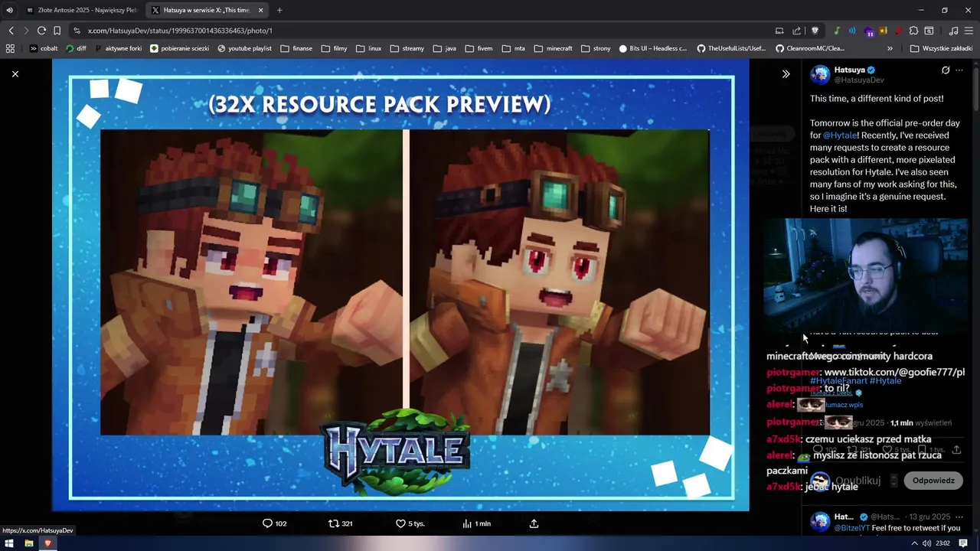Click the reply count icon showing 102
Viewport: 980px width, 551px height.
(274, 523)
